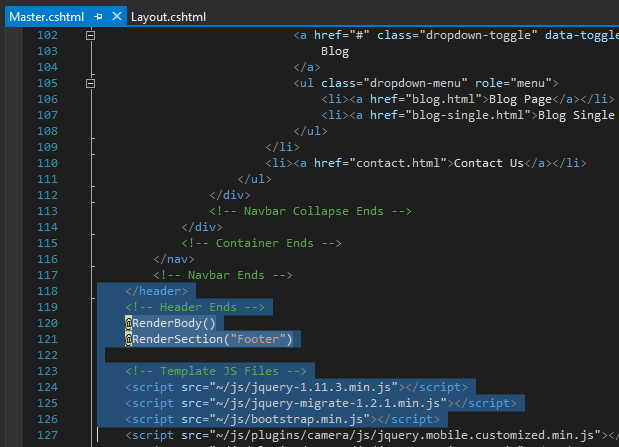Click the contact.html 'Contact Us' link line
619x447 pixels.
(x=426, y=163)
